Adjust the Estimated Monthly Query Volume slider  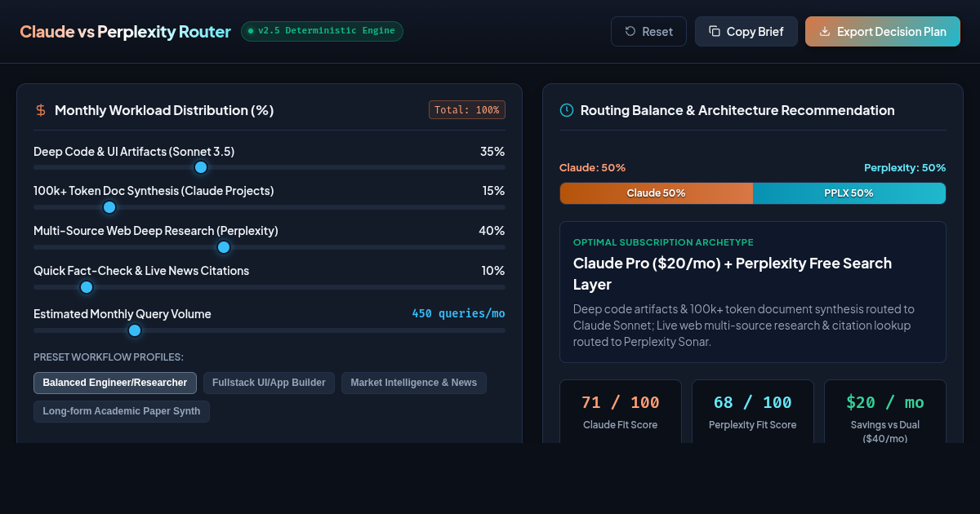[269, 330]
